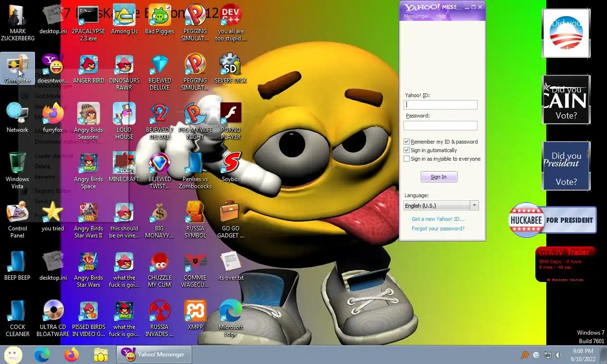Launch Firefox from the taskbar
This screenshot has height=364, width=607.
pyautogui.click(x=72, y=355)
